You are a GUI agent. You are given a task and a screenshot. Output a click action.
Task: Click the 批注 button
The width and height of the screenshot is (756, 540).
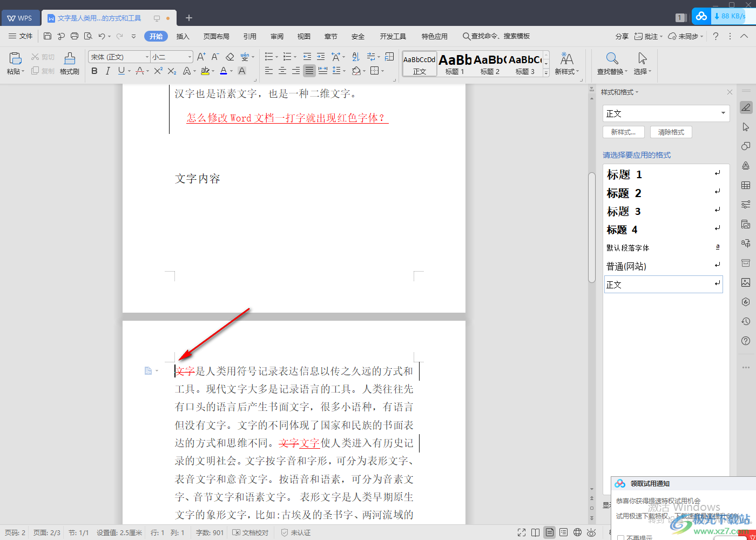pos(648,36)
